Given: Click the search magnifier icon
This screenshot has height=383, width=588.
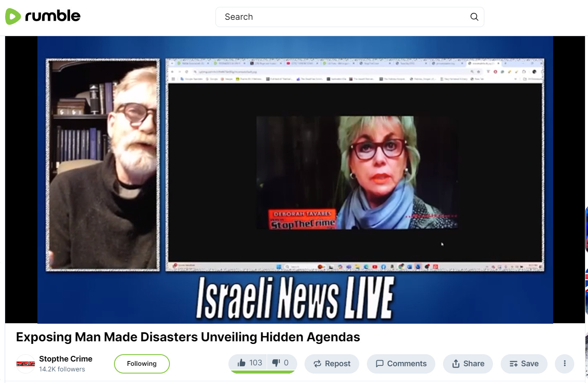Looking at the screenshot, I should [x=474, y=17].
